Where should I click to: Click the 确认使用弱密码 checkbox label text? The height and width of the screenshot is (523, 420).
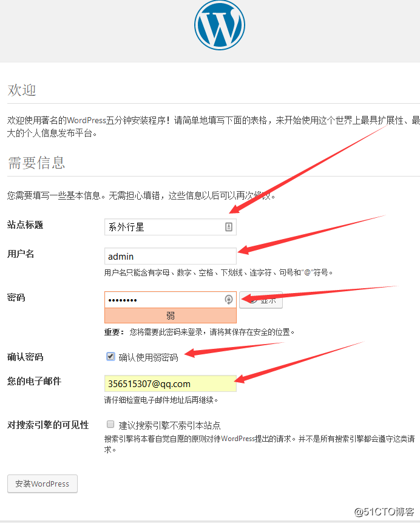(149, 357)
